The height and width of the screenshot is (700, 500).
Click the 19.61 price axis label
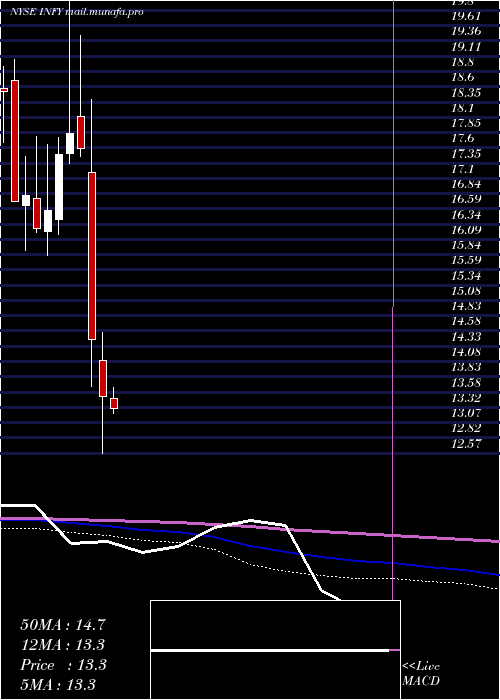coord(466,16)
